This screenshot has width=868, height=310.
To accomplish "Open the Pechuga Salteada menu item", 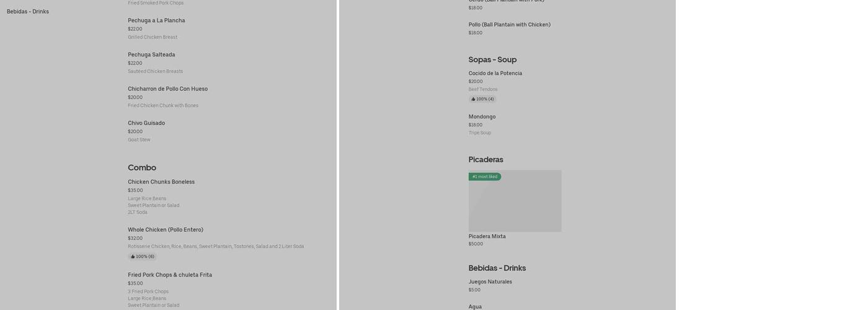I will click(151, 55).
